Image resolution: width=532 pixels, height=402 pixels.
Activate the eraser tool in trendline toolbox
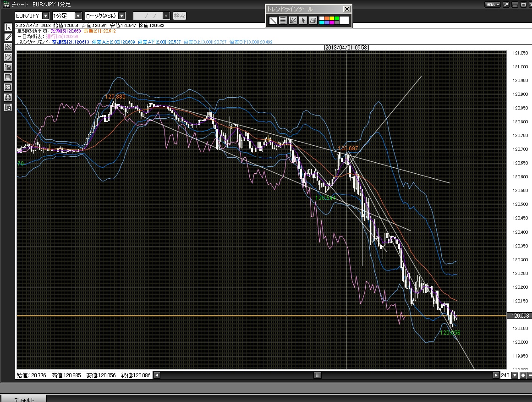(x=313, y=20)
